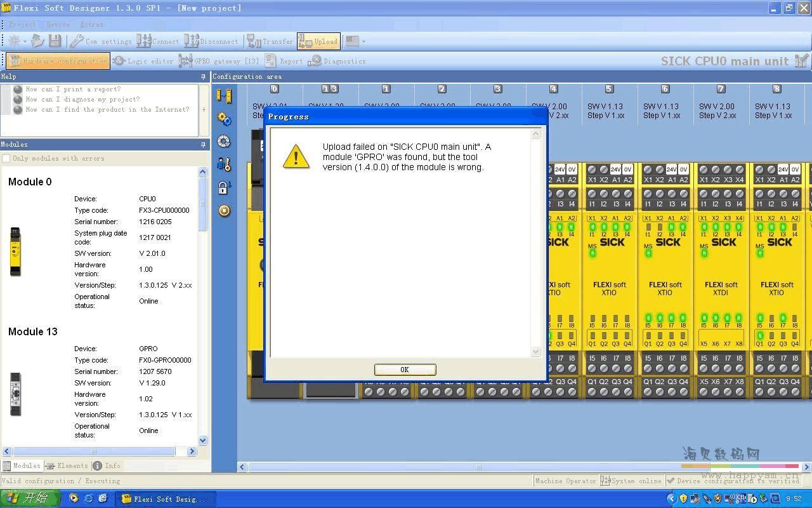
Task: Enable 'Only modules with errors' checkbox
Action: (x=6, y=158)
